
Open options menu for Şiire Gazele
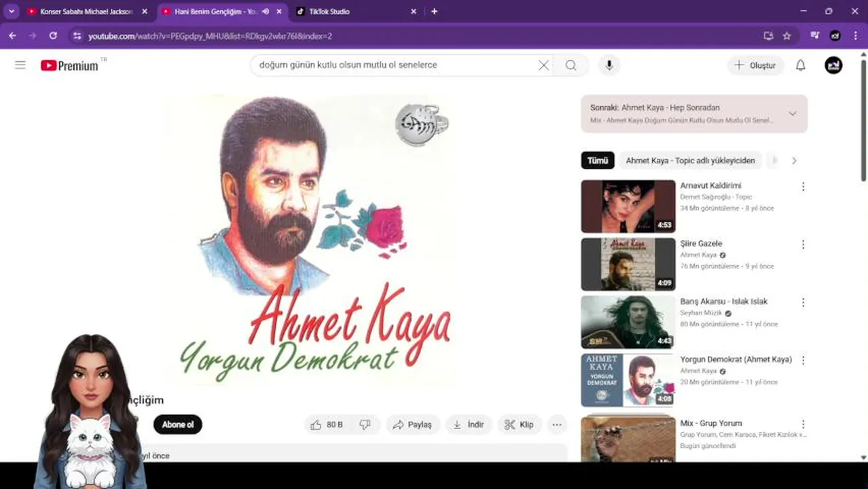coord(803,244)
